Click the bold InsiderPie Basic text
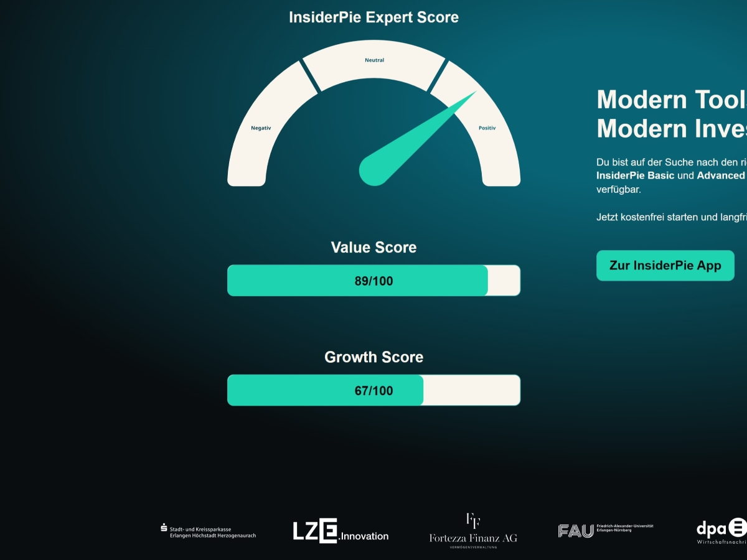The image size is (747, 560). [x=635, y=175]
